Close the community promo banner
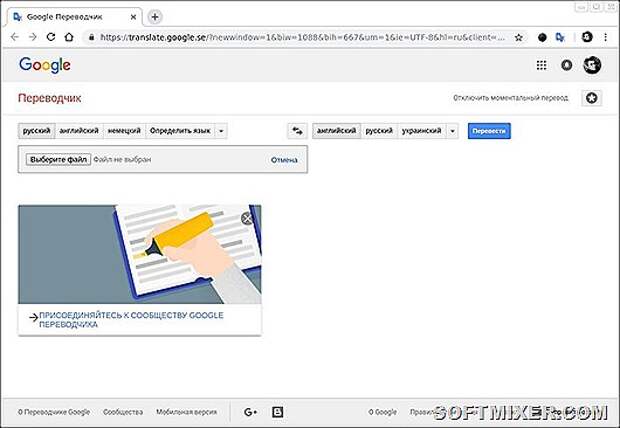The width and height of the screenshot is (620, 428). point(247,218)
